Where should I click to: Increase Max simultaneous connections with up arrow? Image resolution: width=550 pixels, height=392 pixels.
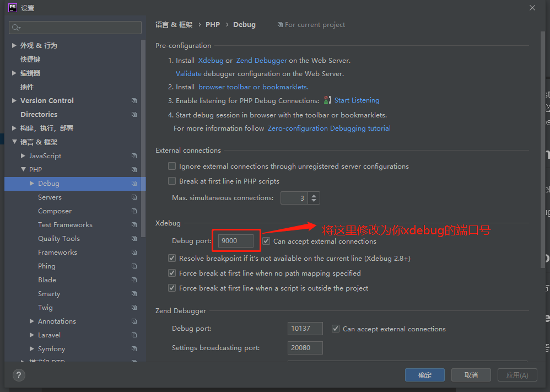[314, 195]
